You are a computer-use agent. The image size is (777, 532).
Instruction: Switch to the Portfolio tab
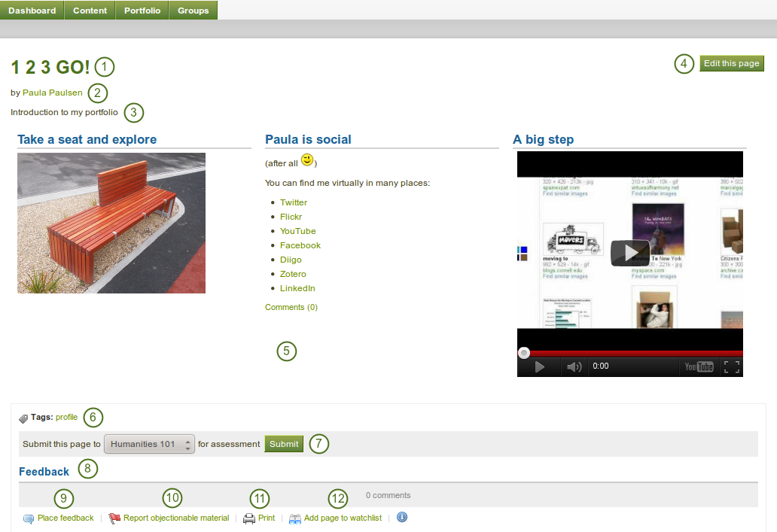pyautogui.click(x=142, y=11)
